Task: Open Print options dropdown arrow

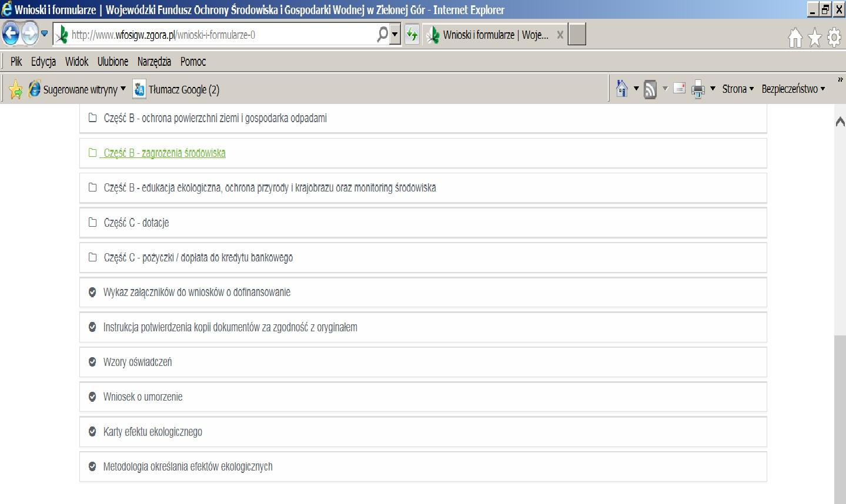Action: 713,89
